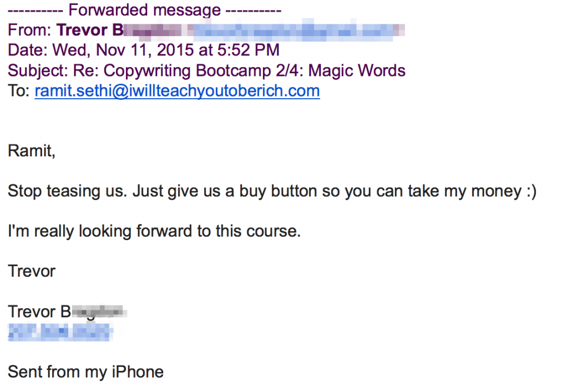Click the To: label
The height and width of the screenshot is (392, 568).
pos(19,91)
